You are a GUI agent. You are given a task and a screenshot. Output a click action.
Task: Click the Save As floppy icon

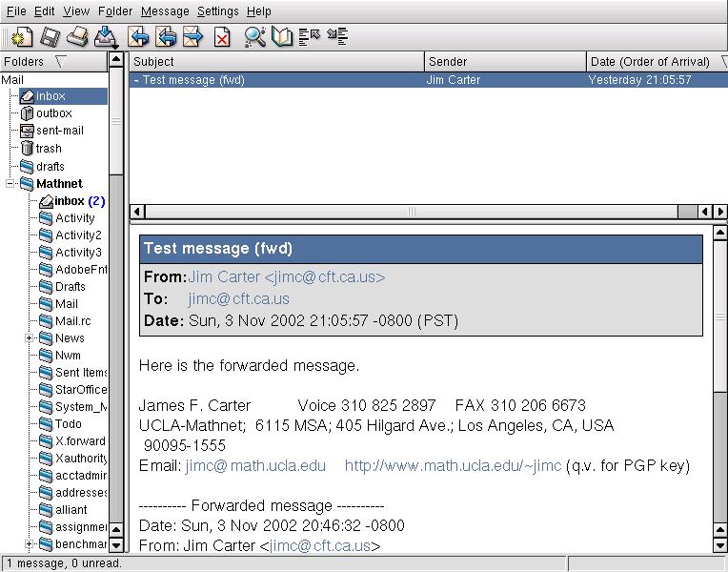(49, 37)
